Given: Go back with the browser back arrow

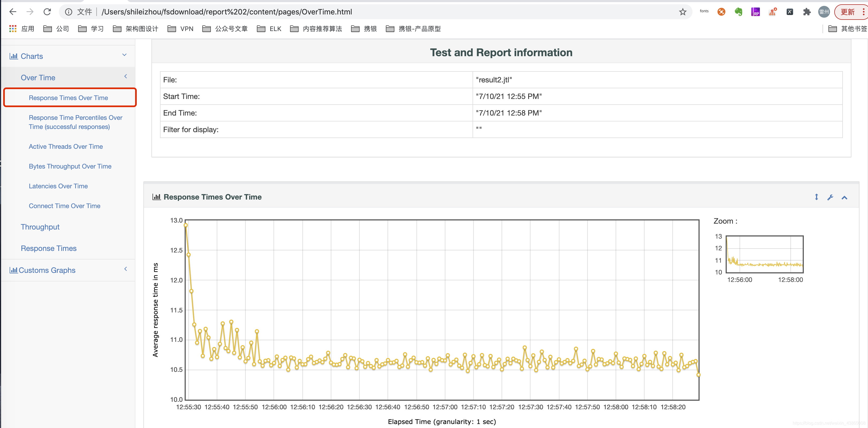Looking at the screenshot, I should [x=13, y=12].
